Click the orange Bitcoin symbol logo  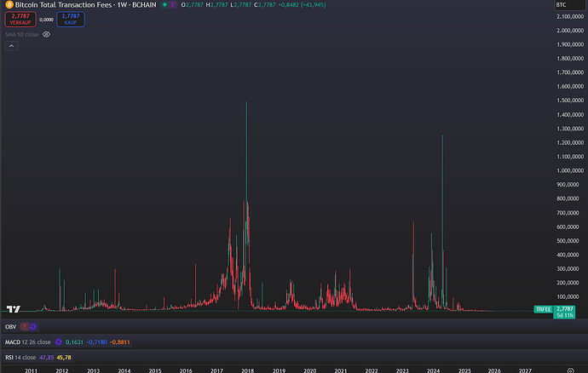[x=9, y=5]
